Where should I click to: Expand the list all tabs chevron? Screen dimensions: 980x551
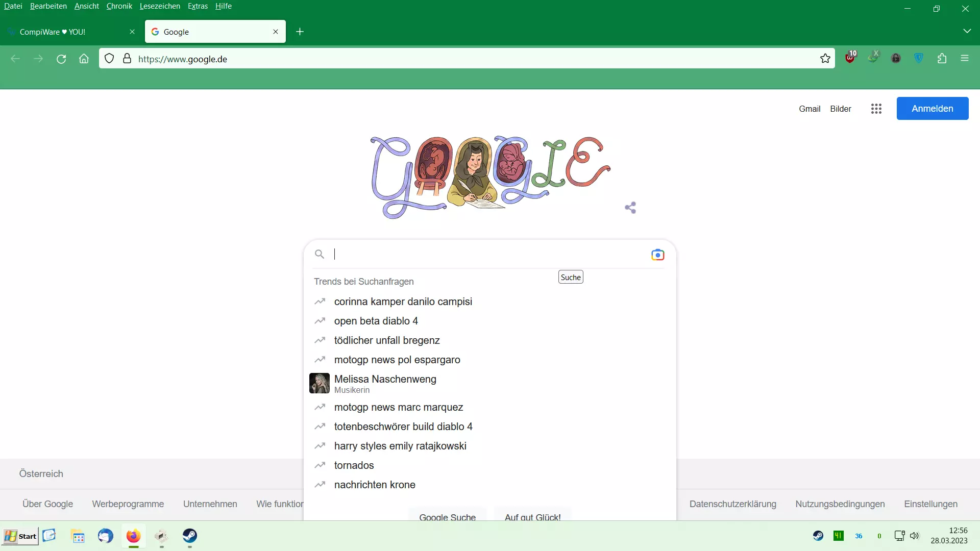pos(967,31)
